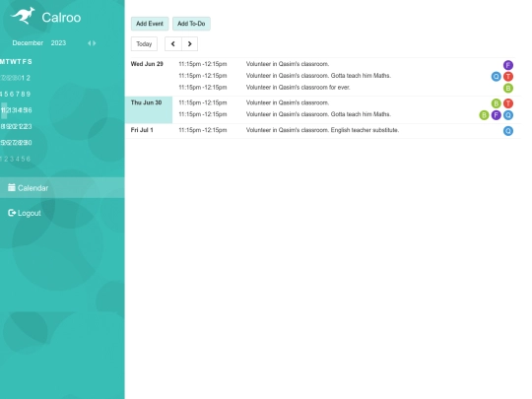Select highlighted day 11 in mini calendar

(x=3, y=110)
